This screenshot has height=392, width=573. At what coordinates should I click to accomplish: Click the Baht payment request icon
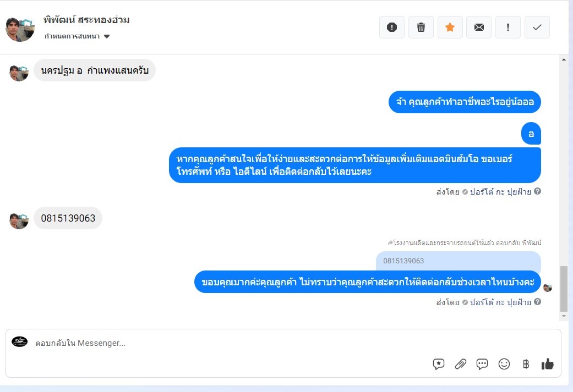point(526,364)
